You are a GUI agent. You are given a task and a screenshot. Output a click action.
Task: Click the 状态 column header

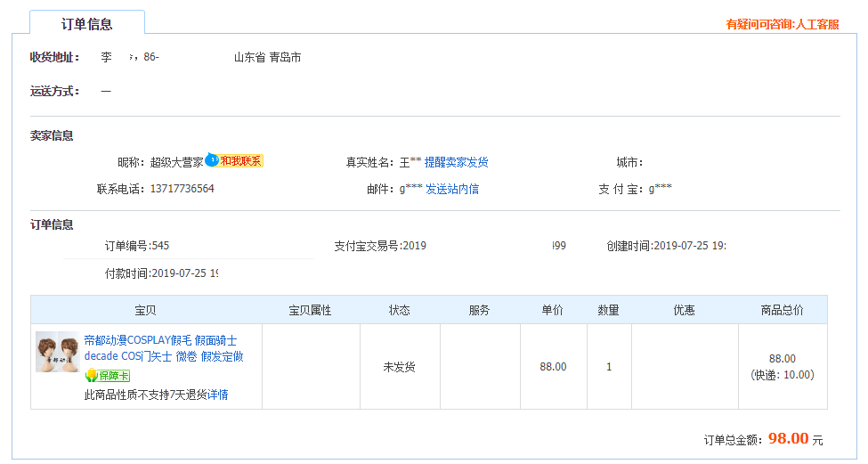399,310
